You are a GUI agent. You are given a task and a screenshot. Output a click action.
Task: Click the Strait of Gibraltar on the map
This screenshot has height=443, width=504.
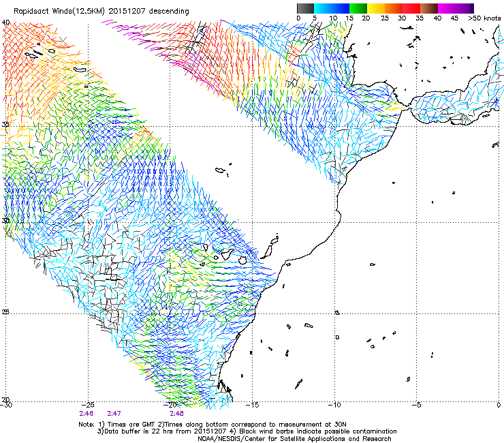(x=409, y=106)
